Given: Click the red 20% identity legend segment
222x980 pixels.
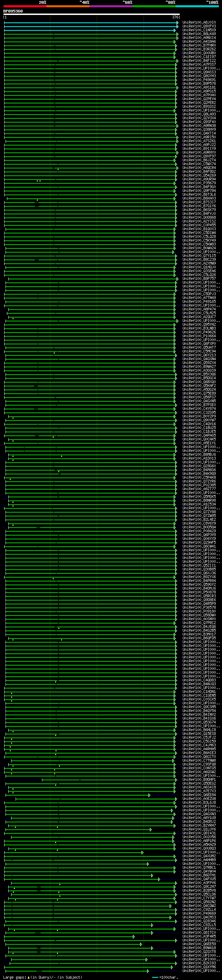Looking at the screenshot, I should 25,6.
